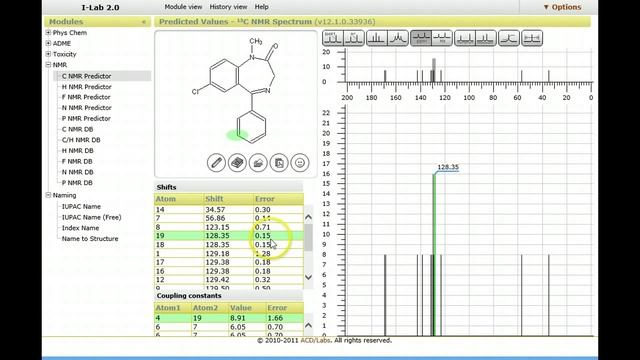
Task: Open the History view menu
Action: point(228,7)
